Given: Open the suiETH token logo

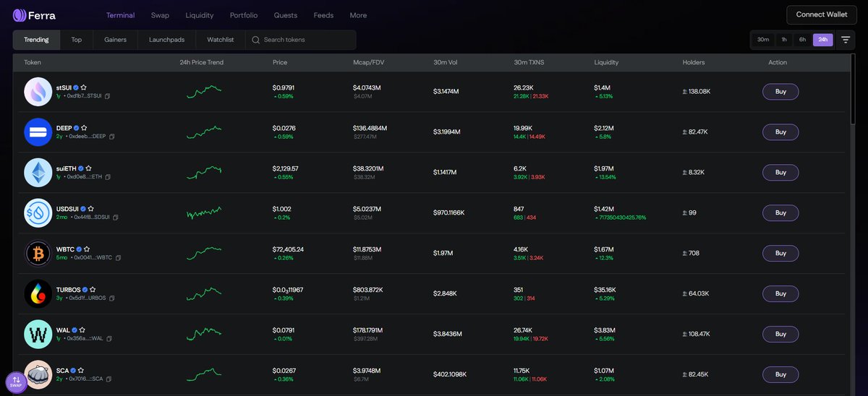Looking at the screenshot, I should coord(38,173).
